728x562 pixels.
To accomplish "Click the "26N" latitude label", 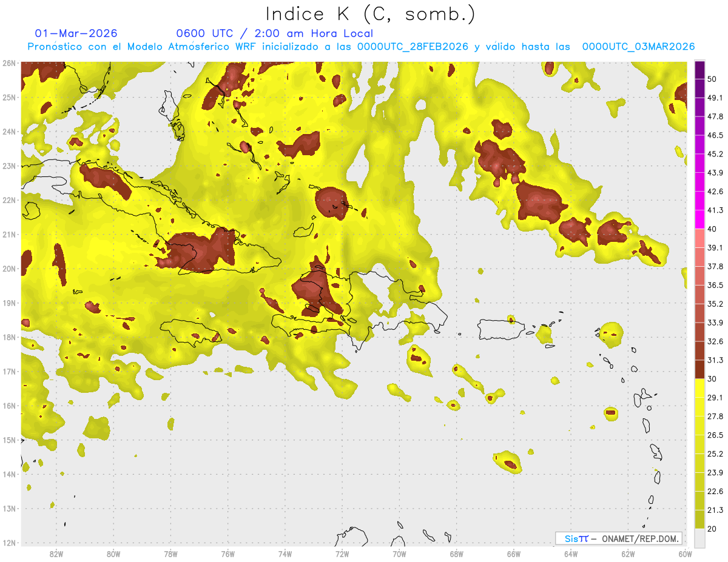I will click(x=9, y=64).
